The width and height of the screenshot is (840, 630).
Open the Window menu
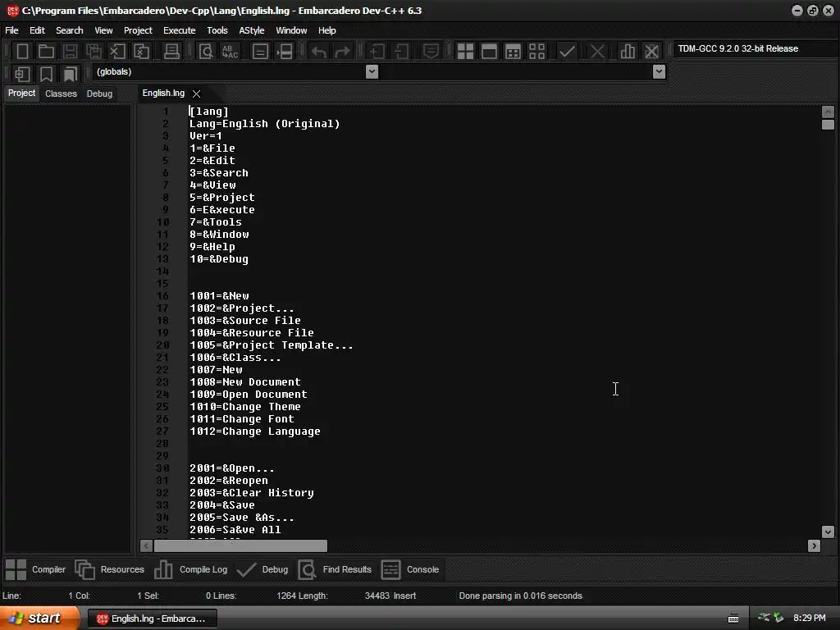click(291, 30)
